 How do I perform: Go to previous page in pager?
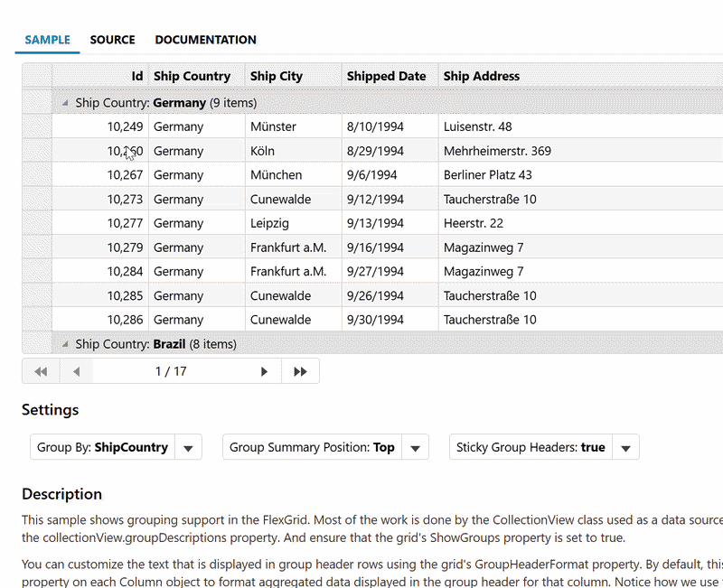click(77, 371)
